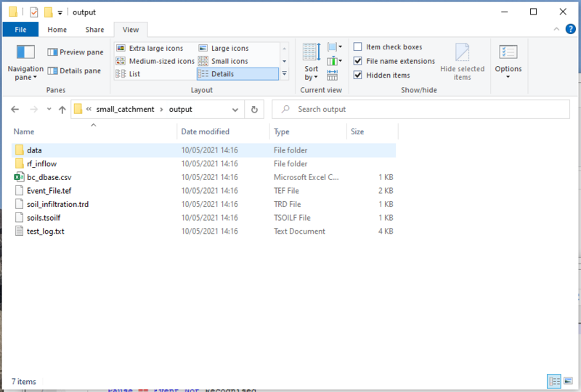Sort files by the Date modified column
The image size is (581, 392).
point(206,131)
